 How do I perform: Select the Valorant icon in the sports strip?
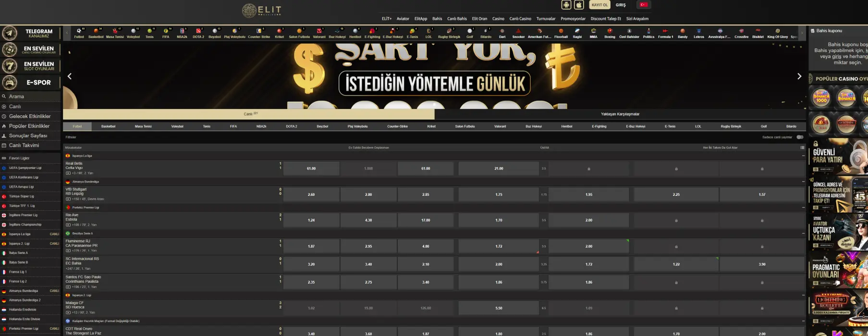319,33
